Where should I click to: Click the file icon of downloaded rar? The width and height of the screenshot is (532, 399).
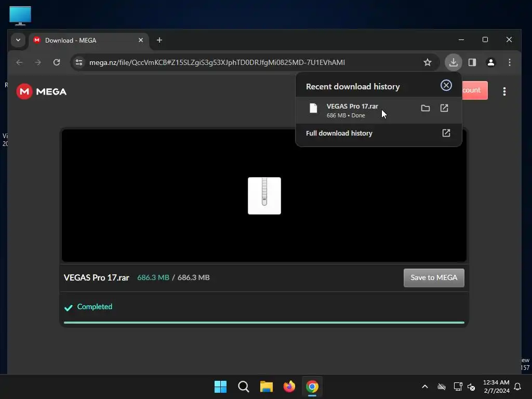313,108
